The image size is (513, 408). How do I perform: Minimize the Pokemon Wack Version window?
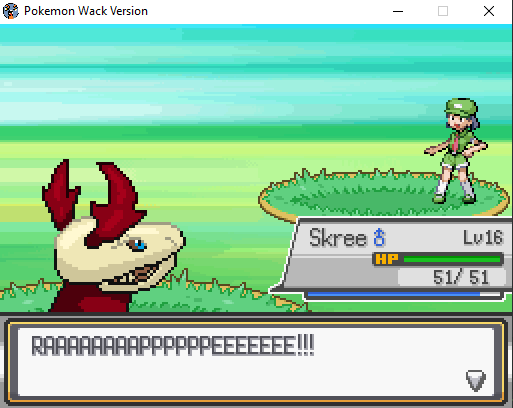[x=398, y=11]
